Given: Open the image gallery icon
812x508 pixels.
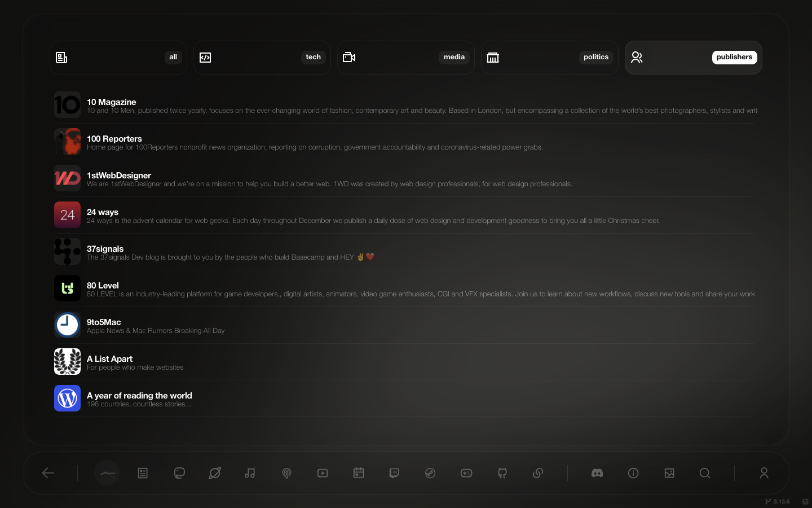Looking at the screenshot, I should [669, 473].
